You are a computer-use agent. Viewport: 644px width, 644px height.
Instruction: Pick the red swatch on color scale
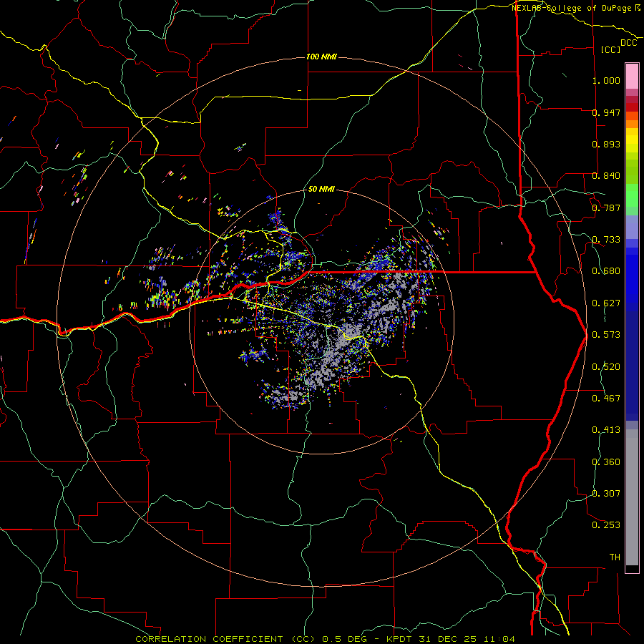tap(632, 107)
